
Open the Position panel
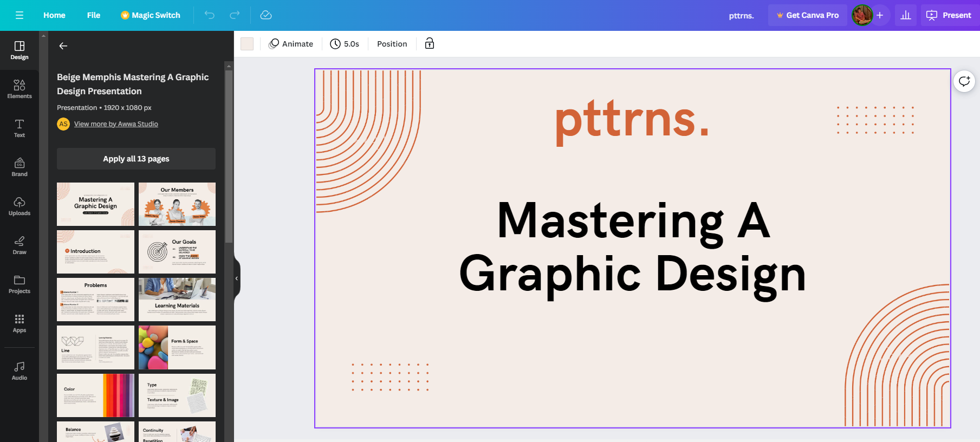point(392,44)
